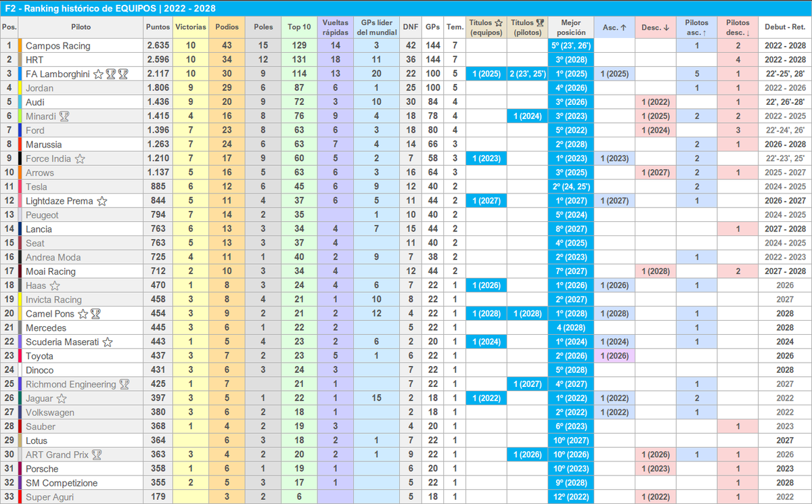Click the star icon beside Jaguar
The width and height of the screenshot is (812, 504).
(x=62, y=398)
